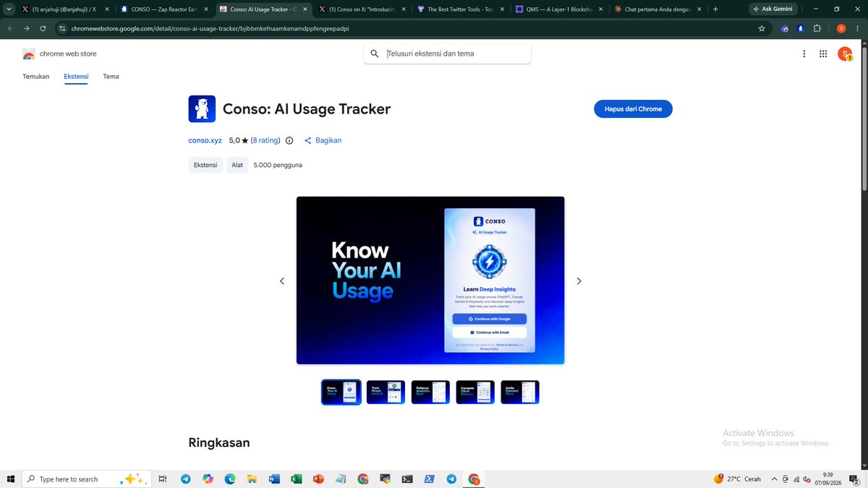Open the Chrome Web Store three-dot menu
The height and width of the screenshot is (488, 868).
(804, 53)
